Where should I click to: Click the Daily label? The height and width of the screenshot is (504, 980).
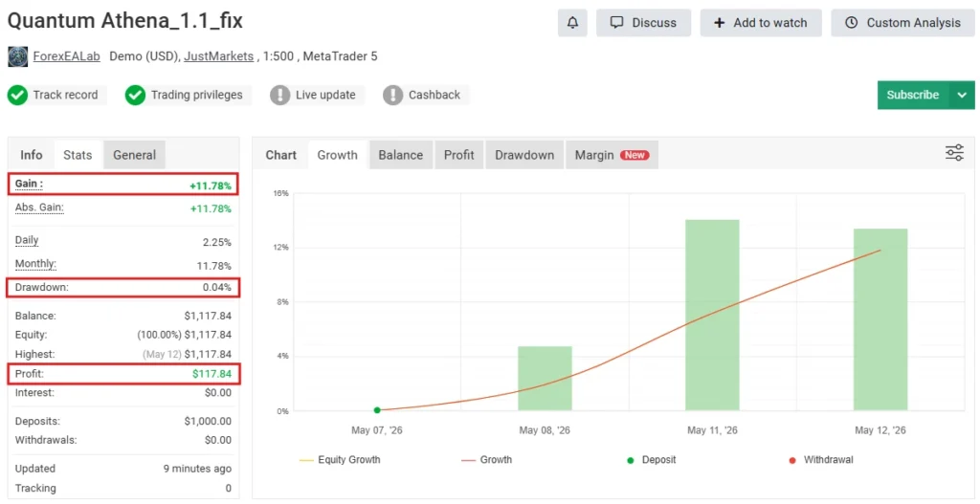coord(27,240)
